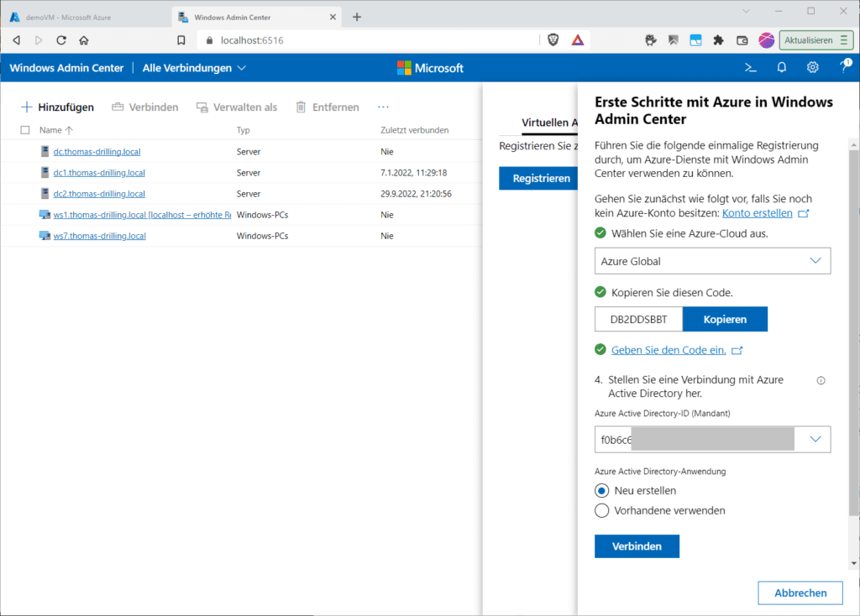Click server icon beside dc.thomas-drilling.local
Viewport: 860px width, 616px height.
(x=45, y=151)
